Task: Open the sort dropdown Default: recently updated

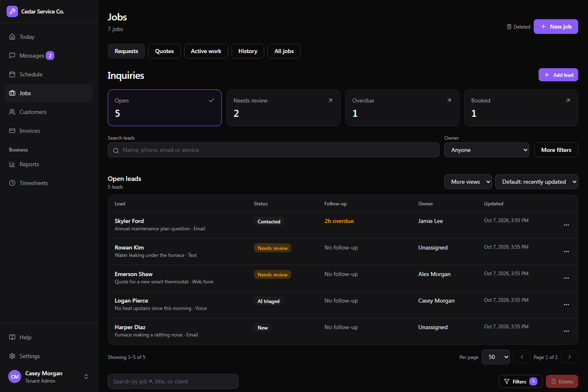Action: click(537, 182)
